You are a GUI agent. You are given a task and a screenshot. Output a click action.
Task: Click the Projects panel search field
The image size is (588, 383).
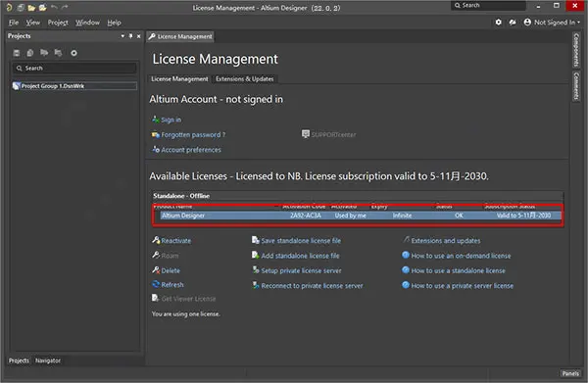74,69
